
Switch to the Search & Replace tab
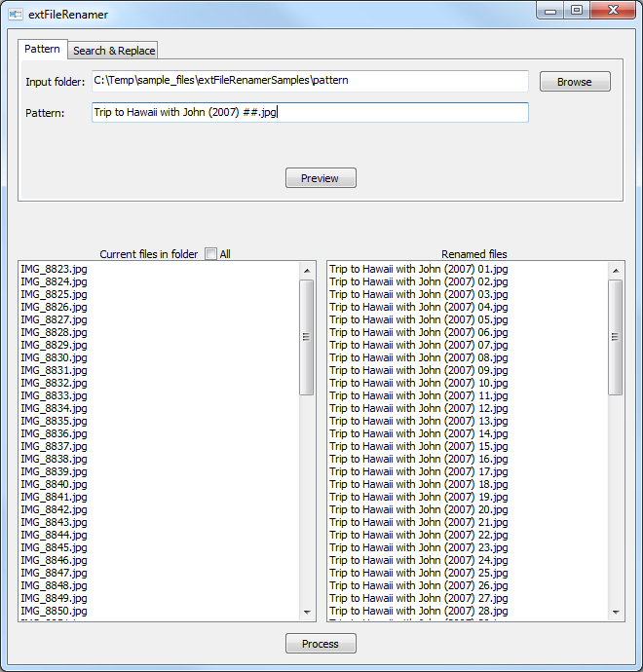coord(114,51)
